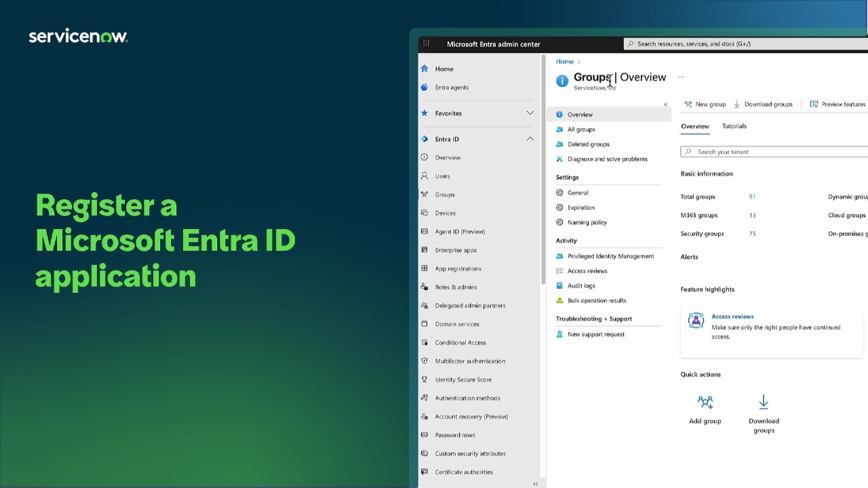
Task: Open Overview in Groups menu
Action: [x=609, y=115]
